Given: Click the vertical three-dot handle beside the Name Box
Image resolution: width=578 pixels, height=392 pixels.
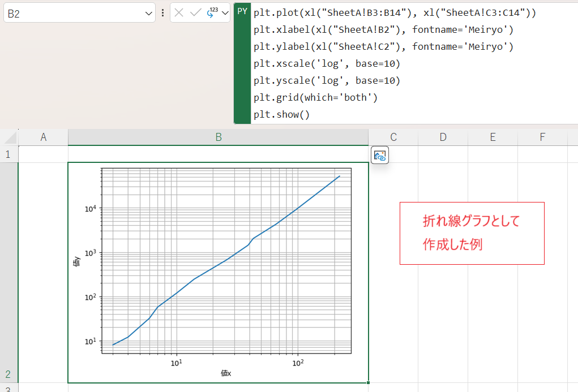Looking at the screenshot, I should pyautogui.click(x=163, y=12).
